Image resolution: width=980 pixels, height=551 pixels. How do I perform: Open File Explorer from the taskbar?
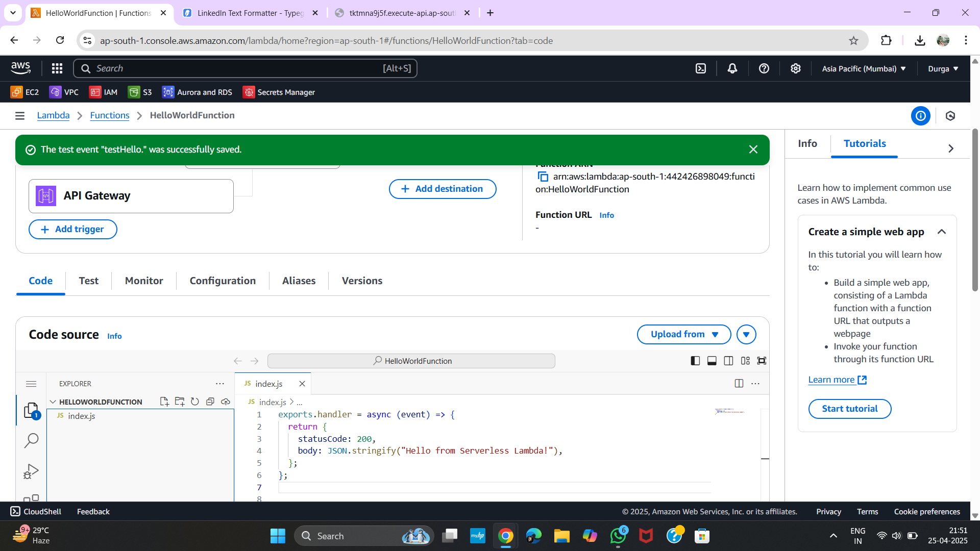pyautogui.click(x=562, y=536)
